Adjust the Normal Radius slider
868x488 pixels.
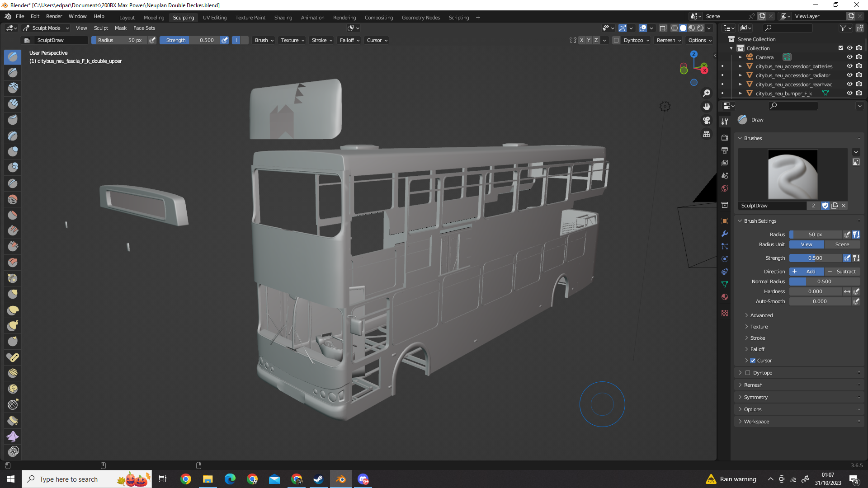coord(824,282)
